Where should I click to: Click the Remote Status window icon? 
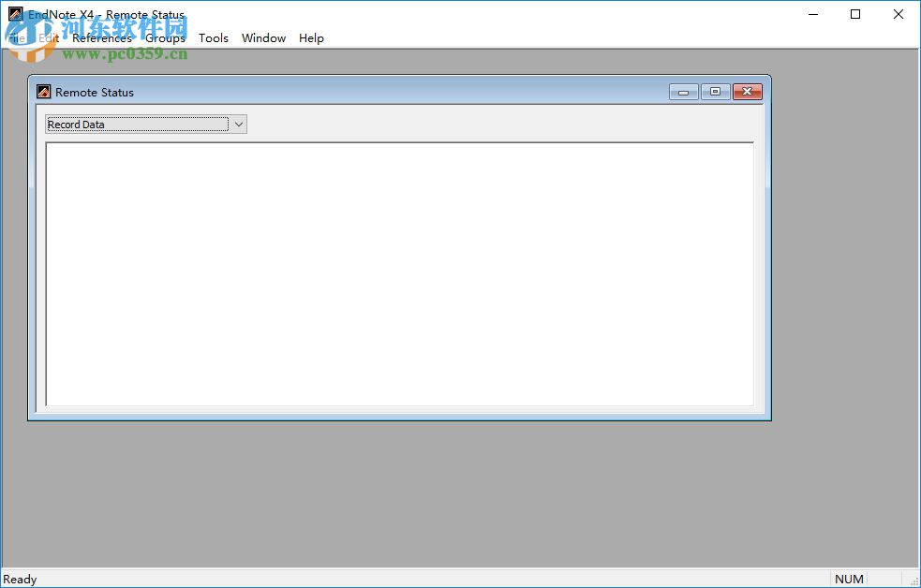point(42,92)
